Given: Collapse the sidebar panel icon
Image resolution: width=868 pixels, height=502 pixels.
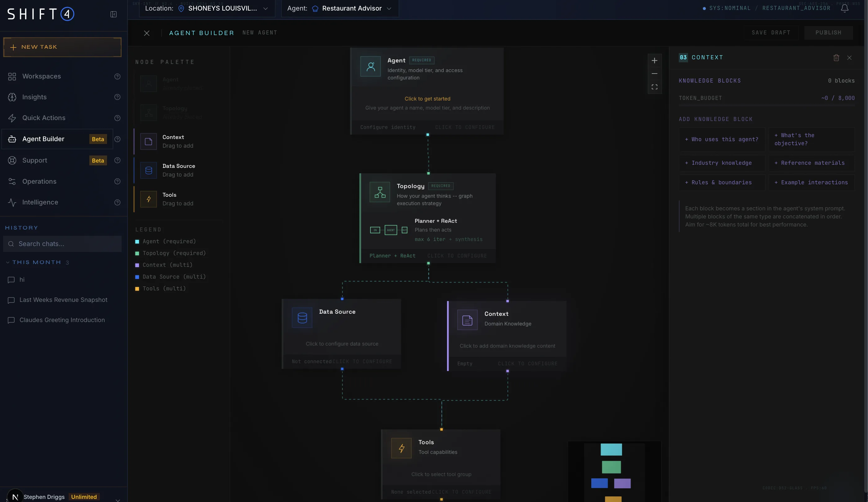Looking at the screenshot, I should [113, 14].
